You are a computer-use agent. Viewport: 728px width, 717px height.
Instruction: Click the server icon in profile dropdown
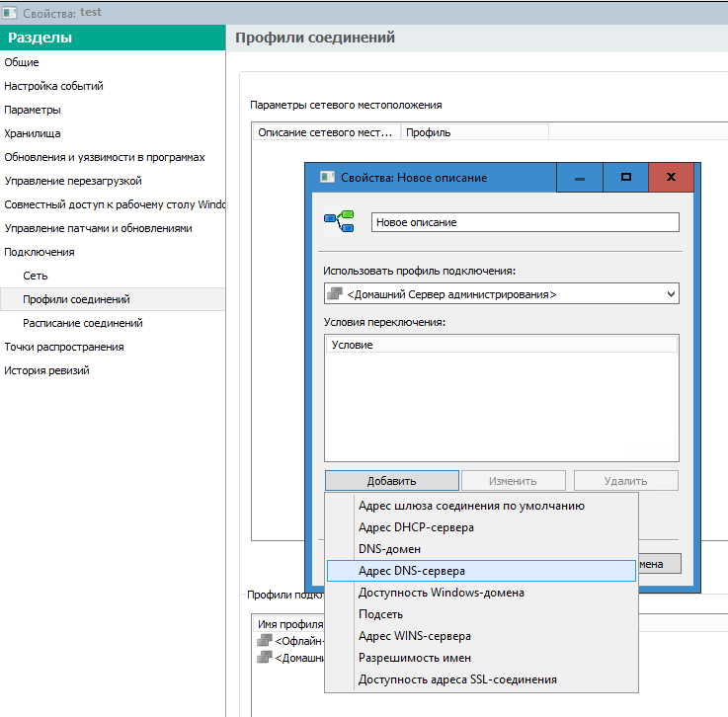point(334,294)
